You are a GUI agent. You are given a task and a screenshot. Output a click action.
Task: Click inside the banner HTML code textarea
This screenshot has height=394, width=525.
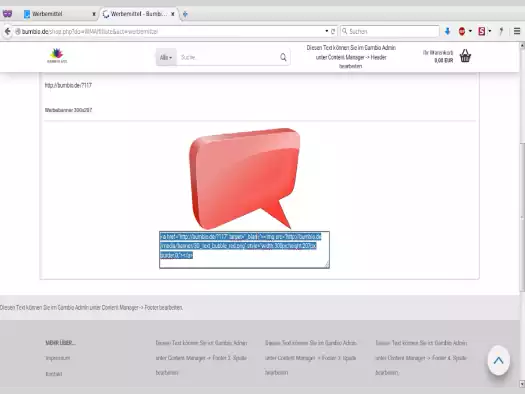[244, 250]
